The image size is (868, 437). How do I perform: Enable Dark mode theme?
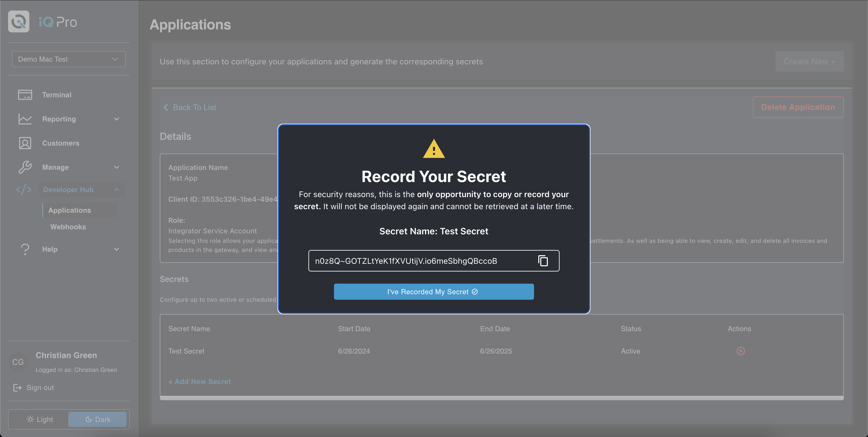(x=98, y=419)
